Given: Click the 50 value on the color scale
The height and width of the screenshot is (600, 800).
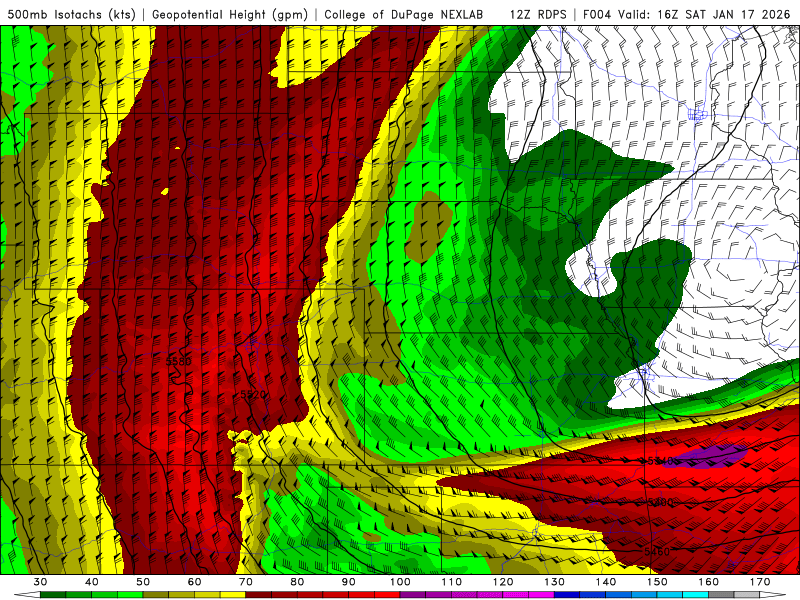Looking at the screenshot, I should coord(143,582).
